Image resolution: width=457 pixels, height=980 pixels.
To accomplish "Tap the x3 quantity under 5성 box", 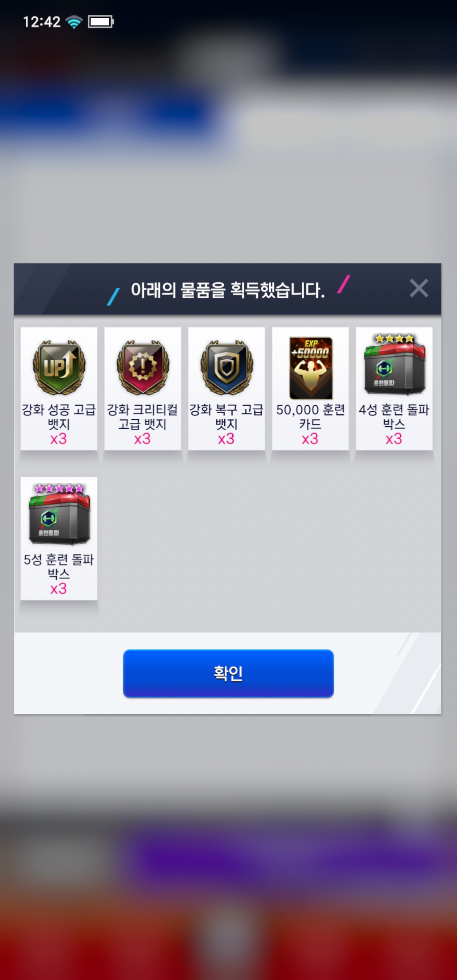I will point(59,589).
